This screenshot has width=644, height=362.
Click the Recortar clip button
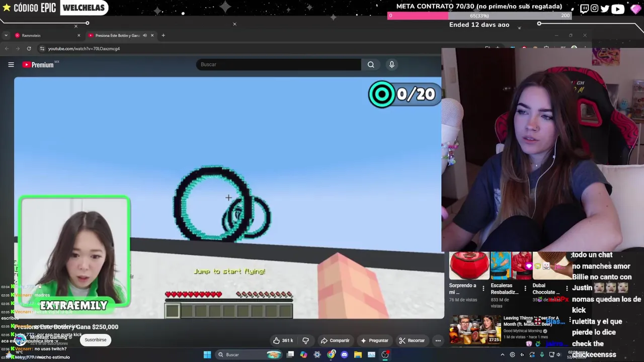coord(412,340)
